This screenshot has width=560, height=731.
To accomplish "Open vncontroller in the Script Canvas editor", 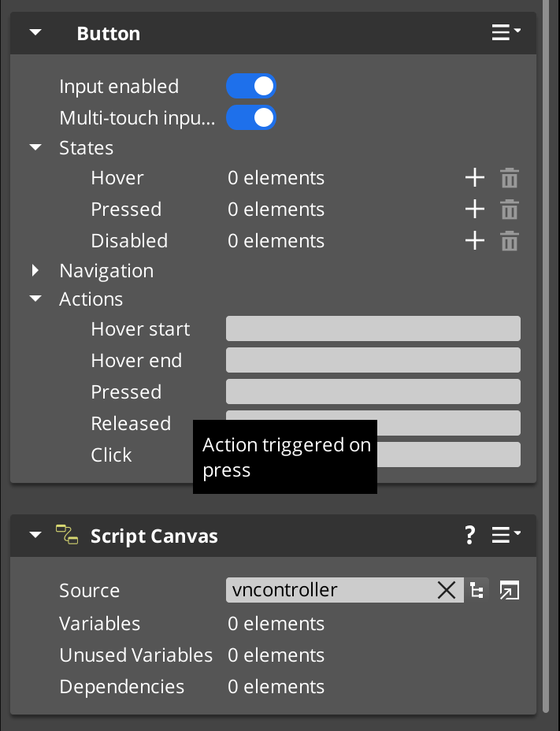I will [509, 589].
